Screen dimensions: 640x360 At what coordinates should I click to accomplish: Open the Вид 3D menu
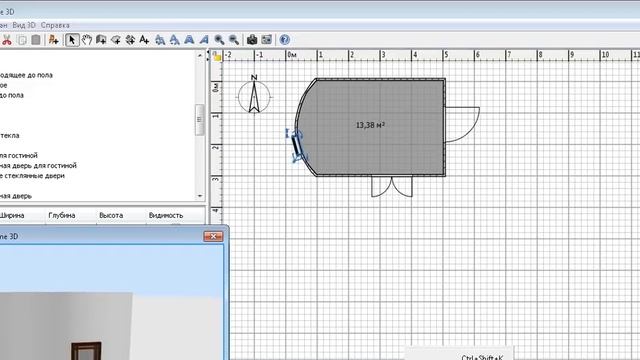(x=24, y=25)
